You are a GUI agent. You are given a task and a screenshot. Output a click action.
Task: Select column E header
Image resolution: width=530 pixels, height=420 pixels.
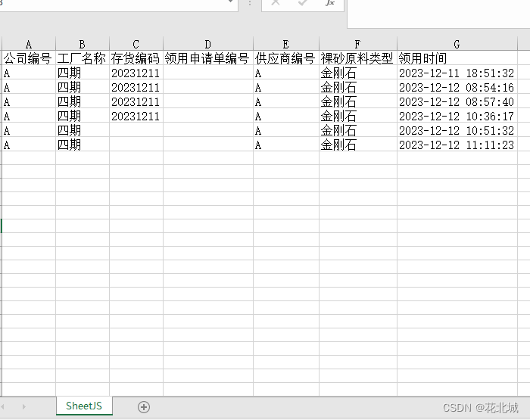[x=286, y=44]
